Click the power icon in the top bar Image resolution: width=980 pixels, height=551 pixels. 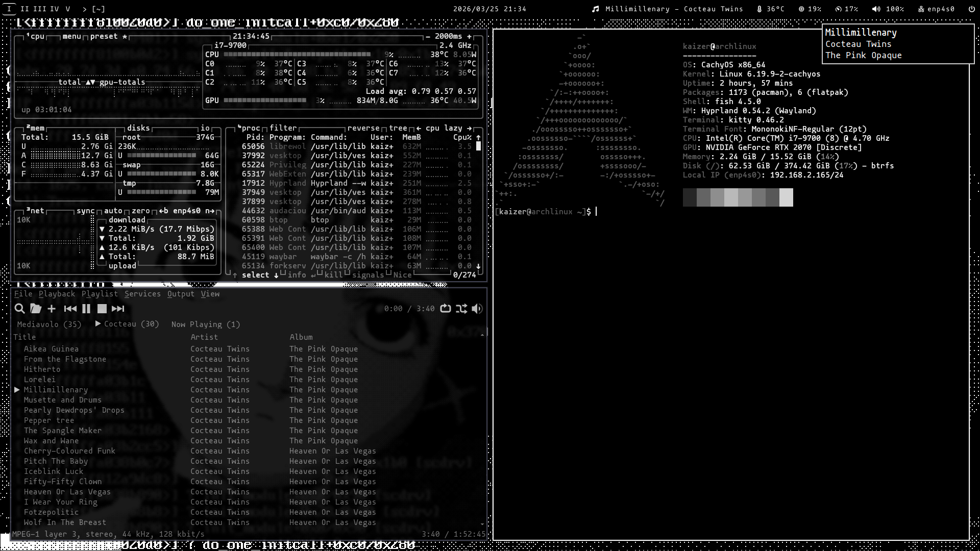click(x=971, y=9)
